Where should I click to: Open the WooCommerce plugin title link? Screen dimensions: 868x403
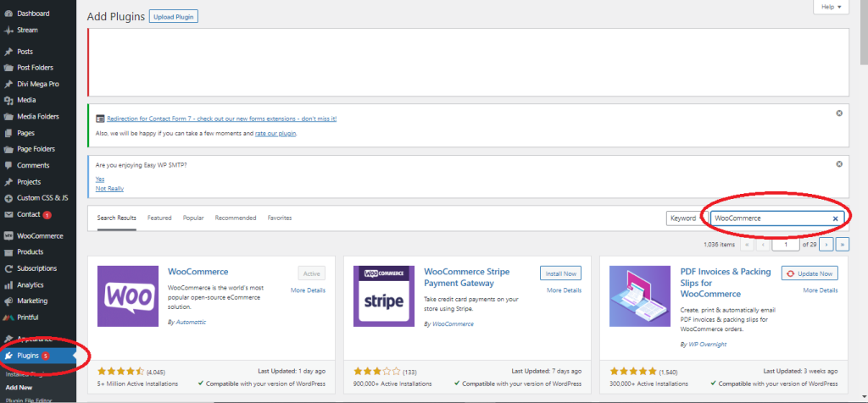click(198, 272)
